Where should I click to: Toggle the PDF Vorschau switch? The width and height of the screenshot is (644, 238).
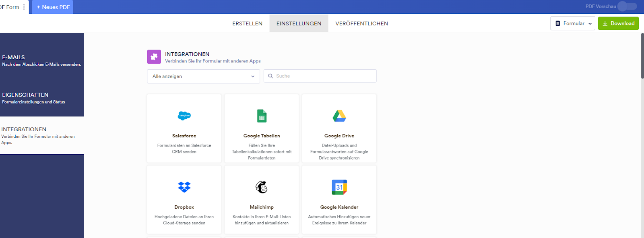(627, 6)
